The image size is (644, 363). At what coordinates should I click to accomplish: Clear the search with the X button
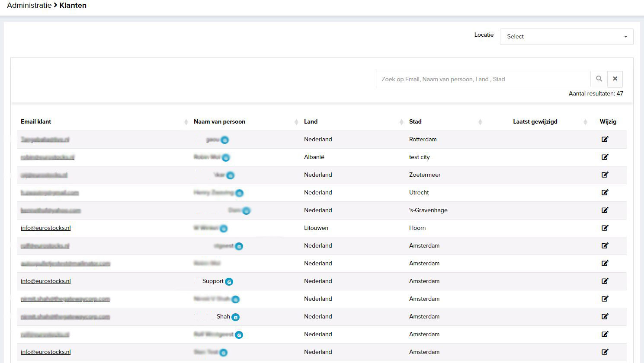coord(615,79)
